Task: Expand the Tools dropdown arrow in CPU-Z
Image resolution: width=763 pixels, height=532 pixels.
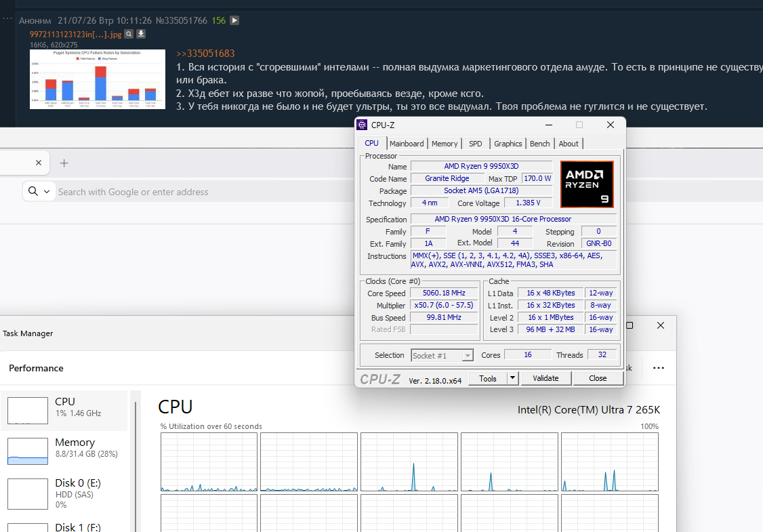Action: point(513,378)
